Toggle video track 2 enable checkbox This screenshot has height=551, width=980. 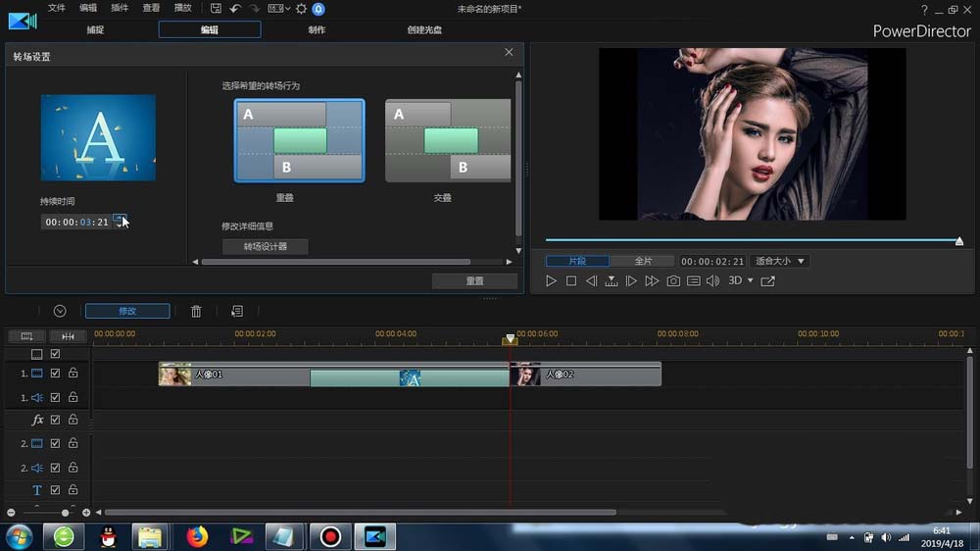click(55, 443)
